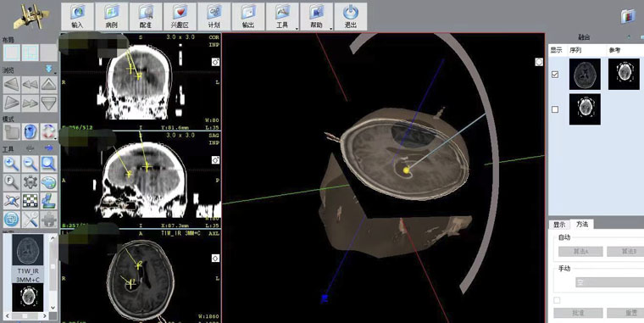The height and width of the screenshot is (323, 644).
Task: Open the 计划 planning module
Action: (214, 16)
